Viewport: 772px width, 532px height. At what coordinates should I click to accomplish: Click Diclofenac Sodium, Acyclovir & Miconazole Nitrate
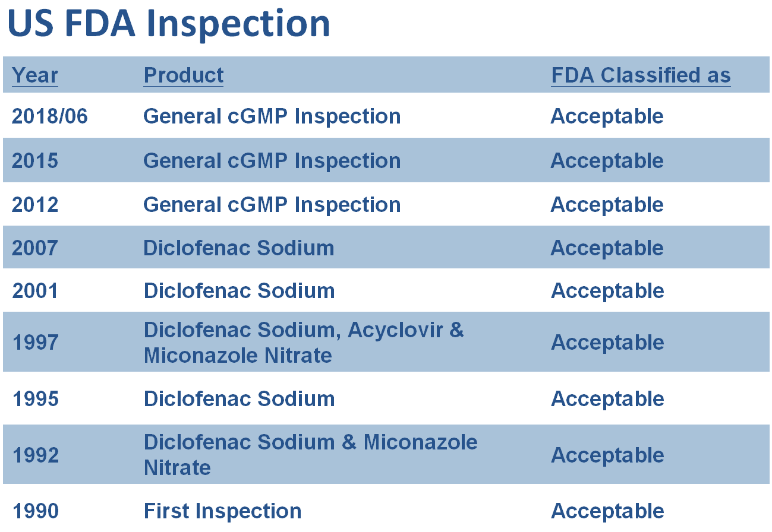point(304,343)
